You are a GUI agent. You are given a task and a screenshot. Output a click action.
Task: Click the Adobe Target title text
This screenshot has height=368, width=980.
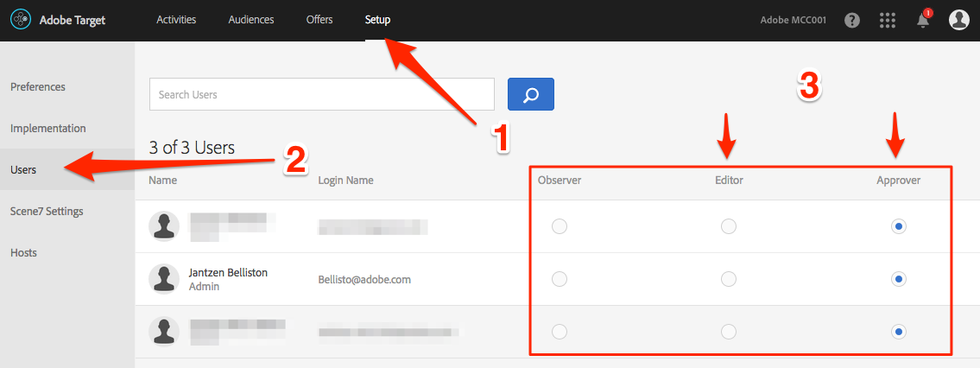click(73, 20)
